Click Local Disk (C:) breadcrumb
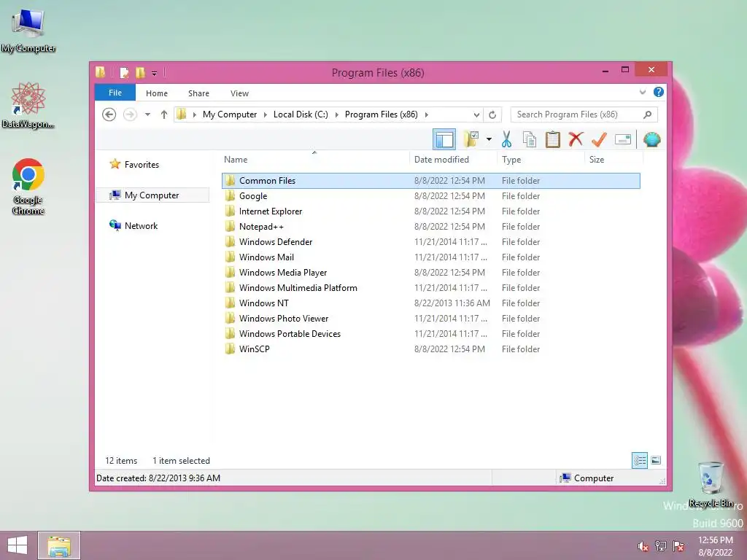 coord(301,114)
